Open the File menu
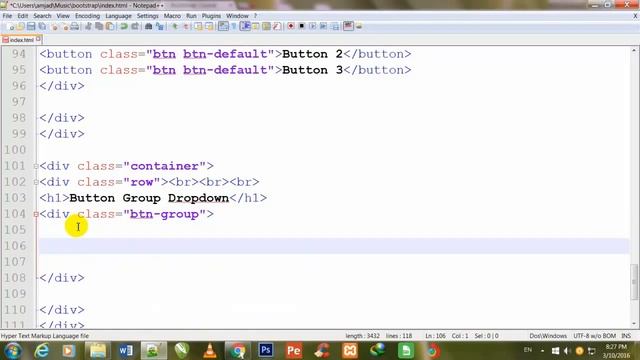Image resolution: width=640 pixels, height=360 pixels. coord(7,16)
